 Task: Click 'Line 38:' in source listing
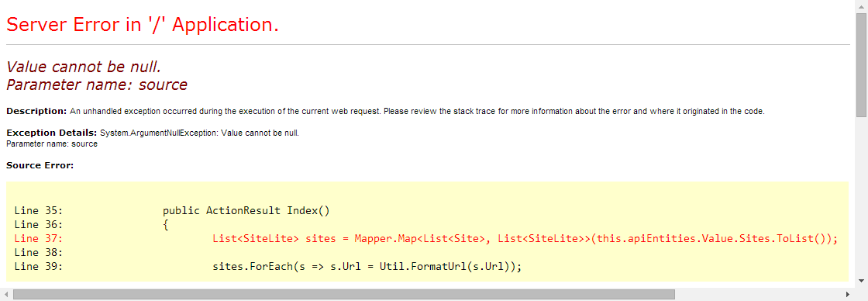point(39,253)
